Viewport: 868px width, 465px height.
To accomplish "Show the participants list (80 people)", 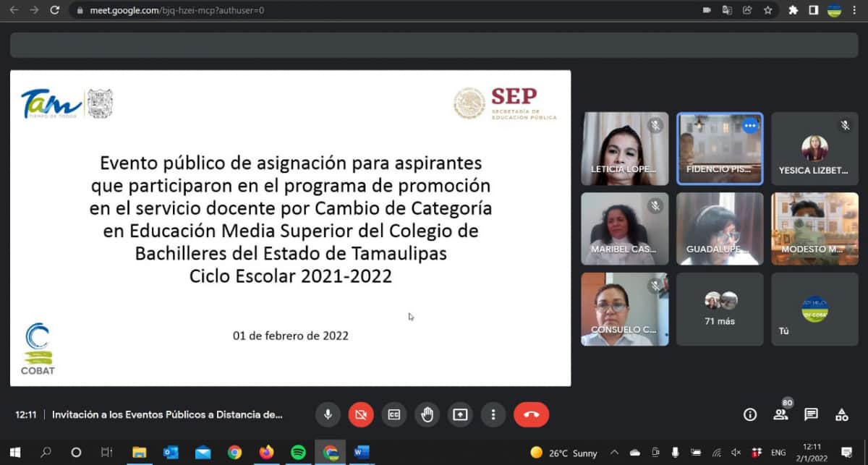I will coord(780,414).
